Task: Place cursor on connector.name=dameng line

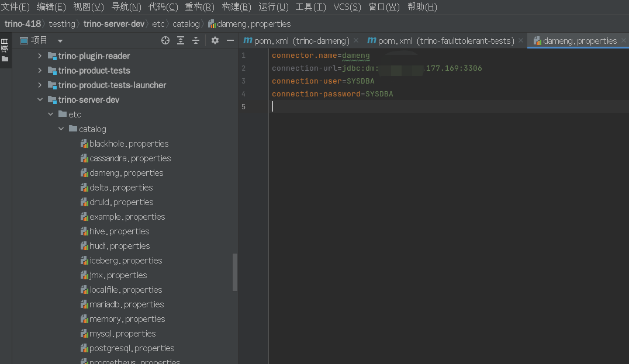Action: pyautogui.click(x=321, y=56)
